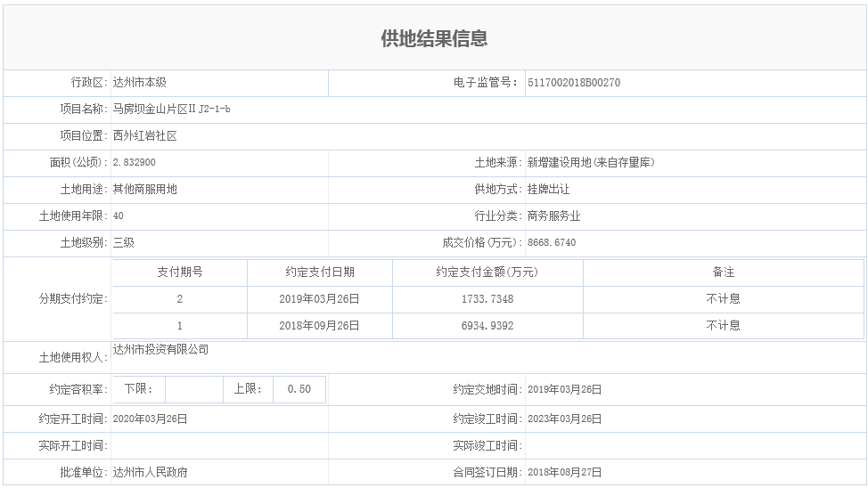Click 不计息 remark in the 6934.9392 row
Screen dimensions: 868x488
(x=724, y=325)
